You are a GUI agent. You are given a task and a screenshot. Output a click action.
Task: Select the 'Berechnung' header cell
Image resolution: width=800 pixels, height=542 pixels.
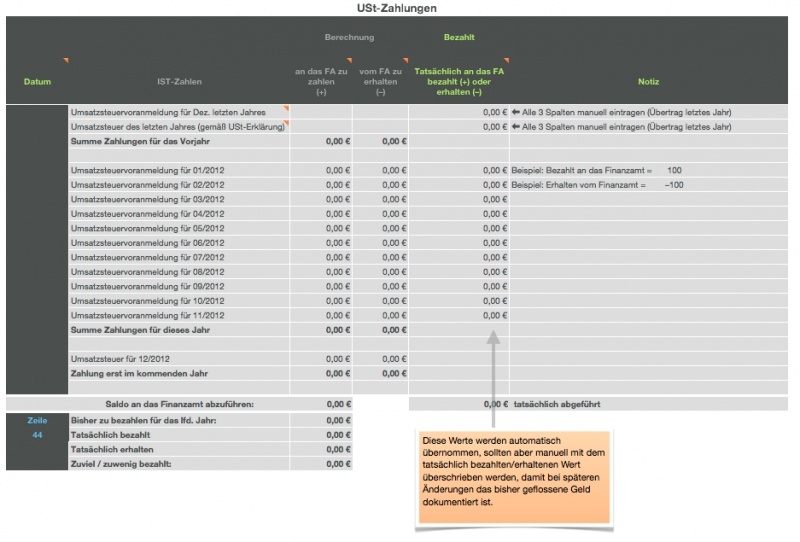coord(349,37)
